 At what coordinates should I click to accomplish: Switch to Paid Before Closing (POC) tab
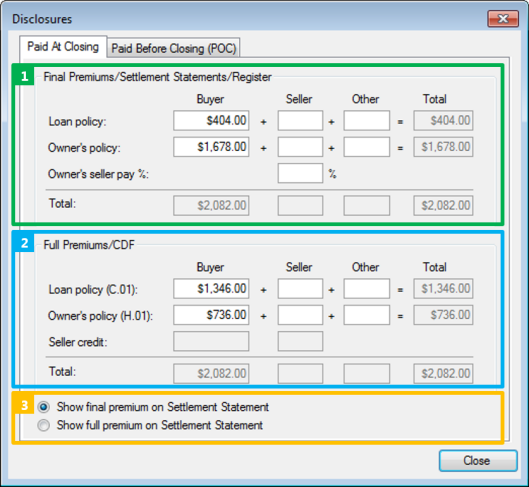tap(173, 48)
